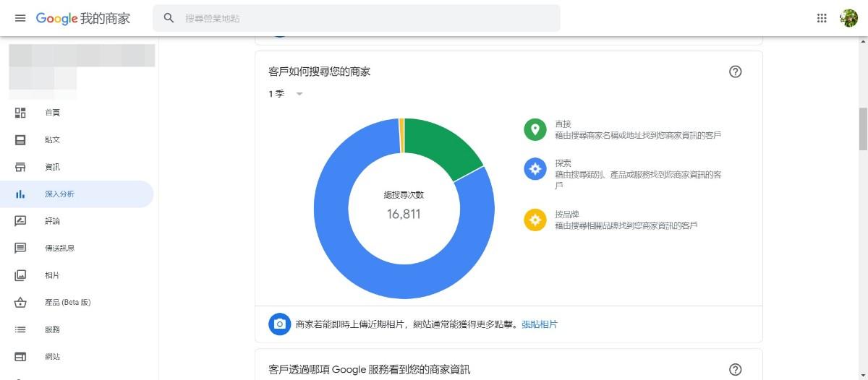Click the 搜尋營業地點 search field
Viewport: 868px width, 380px height.
(362, 18)
